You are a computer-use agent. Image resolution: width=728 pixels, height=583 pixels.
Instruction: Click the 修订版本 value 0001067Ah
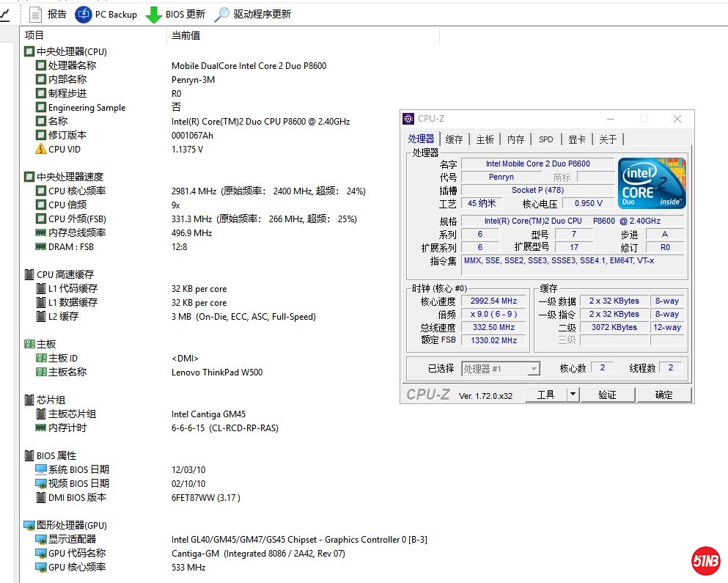click(192, 135)
